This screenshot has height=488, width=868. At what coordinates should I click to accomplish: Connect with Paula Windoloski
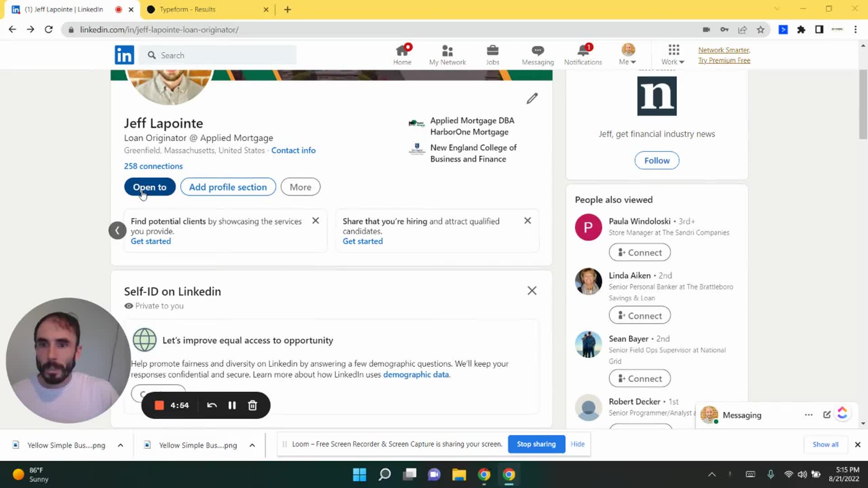(x=639, y=253)
